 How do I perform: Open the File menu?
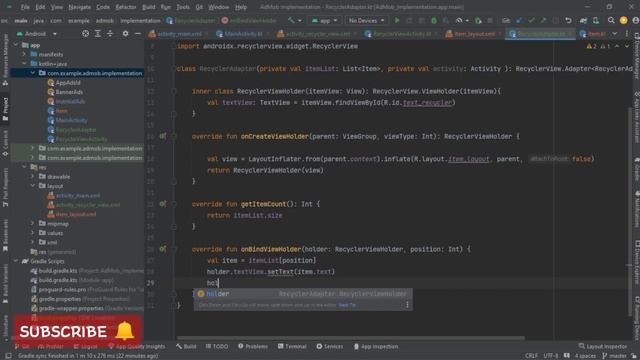pos(25,7)
